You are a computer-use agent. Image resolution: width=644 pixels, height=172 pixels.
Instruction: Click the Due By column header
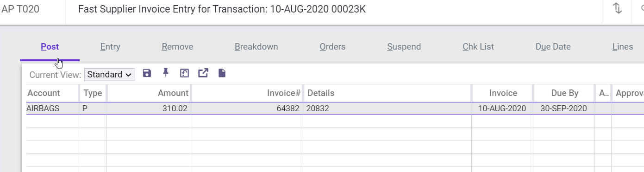(x=564, y=93)
